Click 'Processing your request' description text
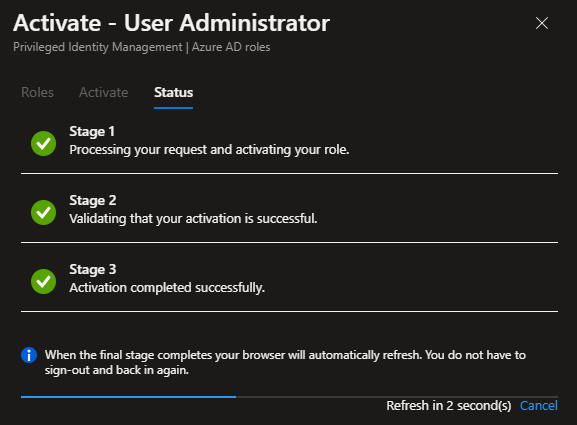The width and height of the screenshot is (577, 425). coord(209,150)
